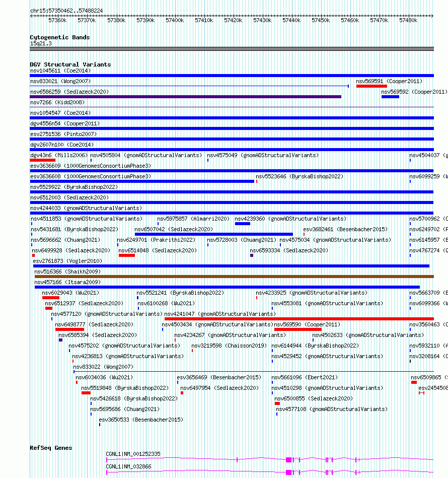The image size is (448, 478).
Task: Select nsv516366 (Shaikh2009) brown bar
Action: [x=234, y=277]
